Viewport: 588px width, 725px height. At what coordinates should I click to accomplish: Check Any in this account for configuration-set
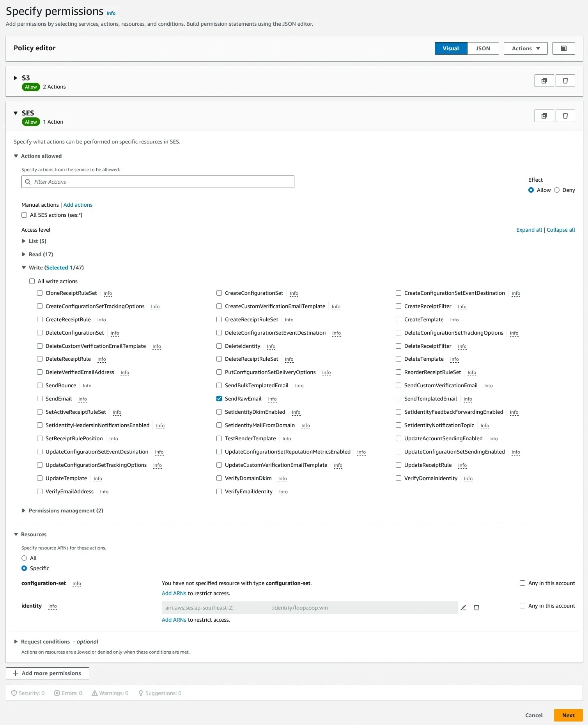522,583
